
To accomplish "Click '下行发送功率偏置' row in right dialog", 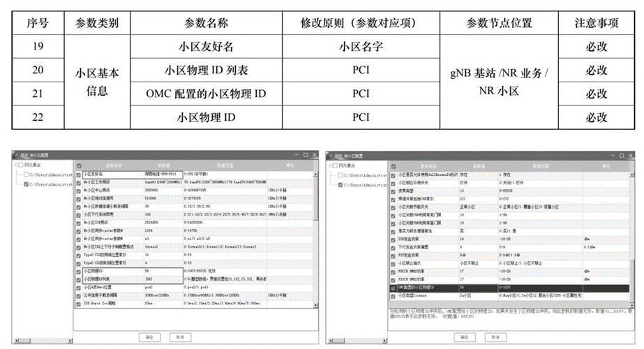I will 509,248.
